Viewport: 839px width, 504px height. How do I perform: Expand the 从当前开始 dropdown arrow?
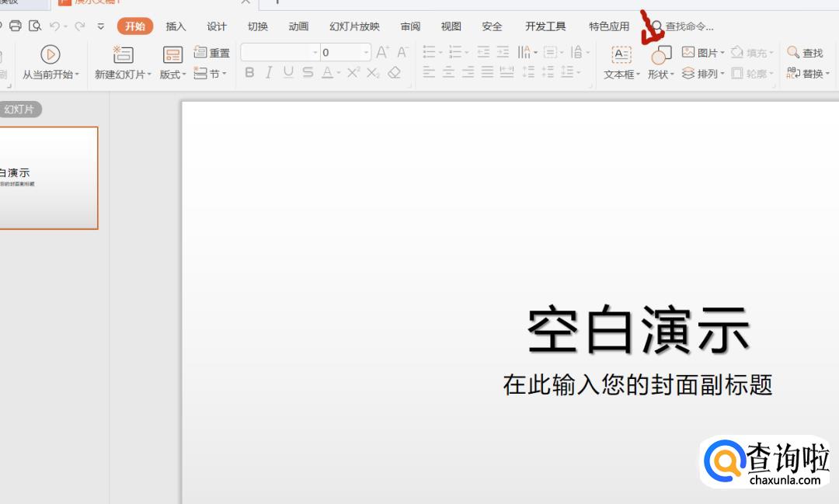77,75
